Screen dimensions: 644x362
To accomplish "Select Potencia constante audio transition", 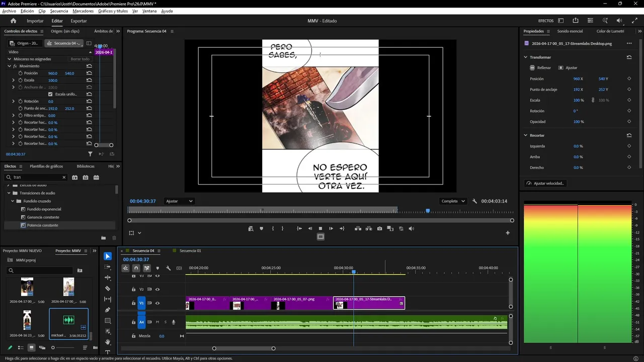I will coord(43,225).
